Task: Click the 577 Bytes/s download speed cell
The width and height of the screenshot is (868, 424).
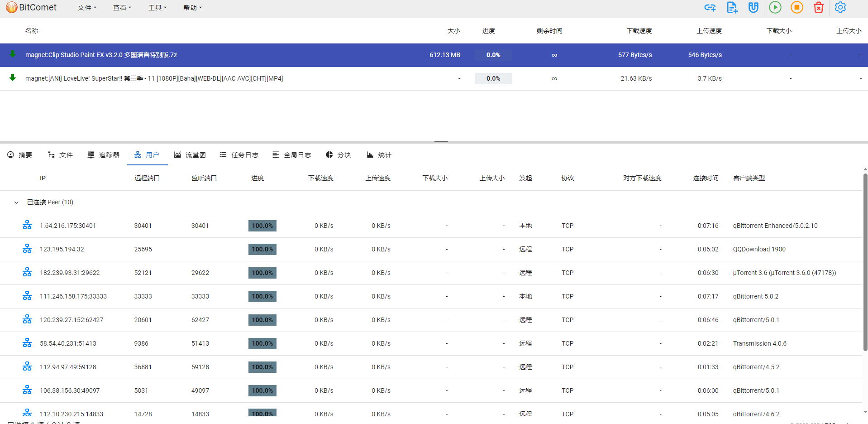Action: [x=635, y=55]
